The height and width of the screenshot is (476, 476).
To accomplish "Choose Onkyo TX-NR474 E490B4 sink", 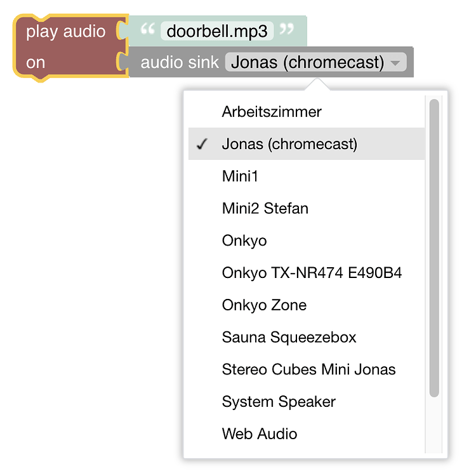I will coord(312,273).
